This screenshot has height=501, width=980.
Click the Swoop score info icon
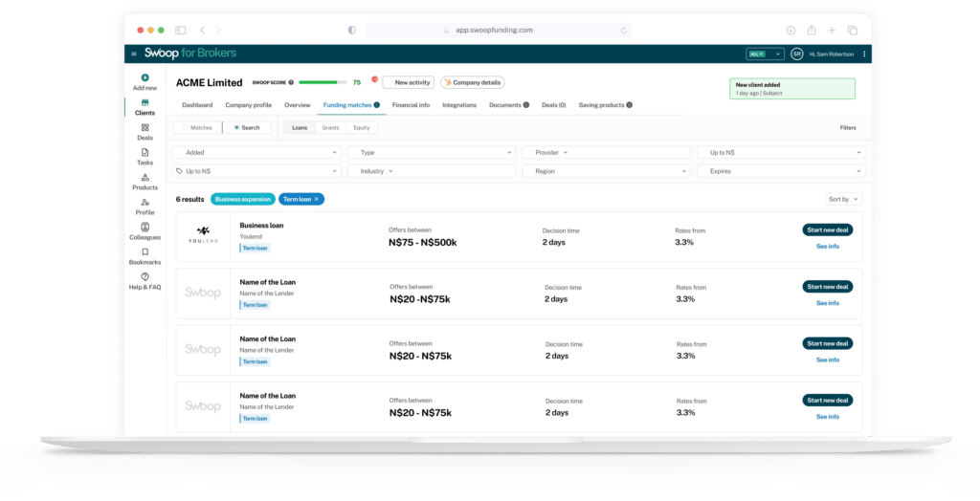[291, 82]
